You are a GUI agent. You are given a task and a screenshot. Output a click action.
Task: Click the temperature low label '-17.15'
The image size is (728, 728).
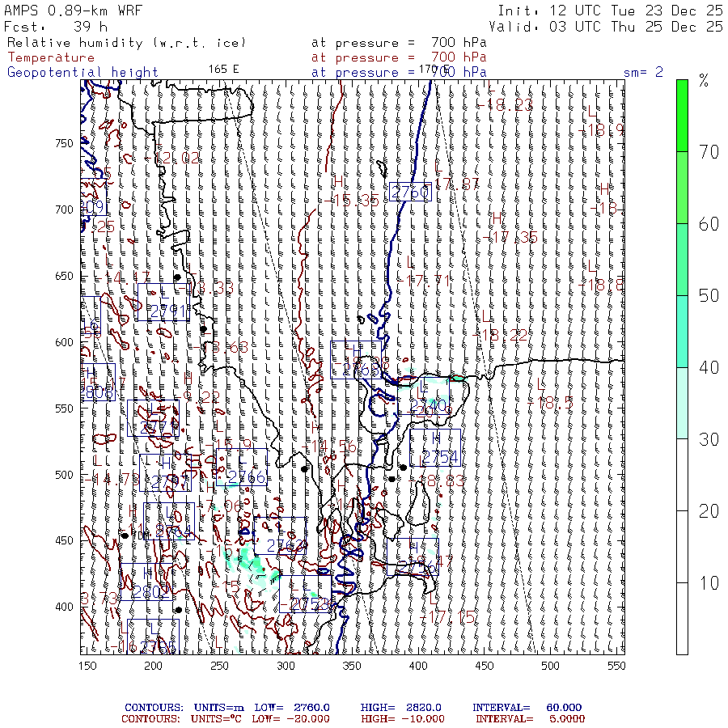click(447, 617)
